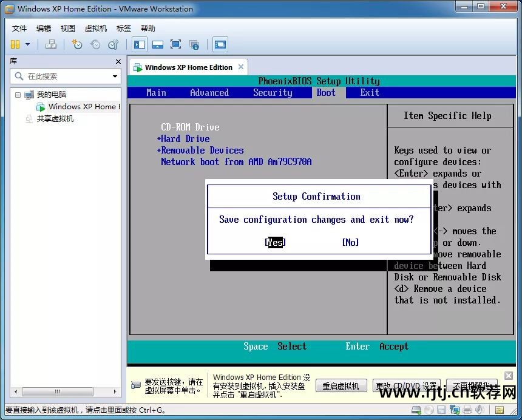Click the 不再提醒我 button
Screen dimensions: 522x420
(x=472, y=386)
